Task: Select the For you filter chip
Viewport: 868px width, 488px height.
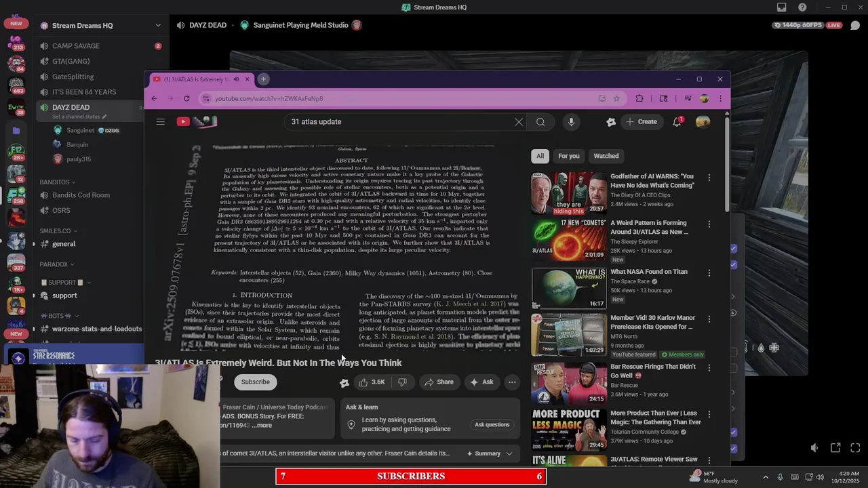Action: pyautogui.click(x=569, y=156)
